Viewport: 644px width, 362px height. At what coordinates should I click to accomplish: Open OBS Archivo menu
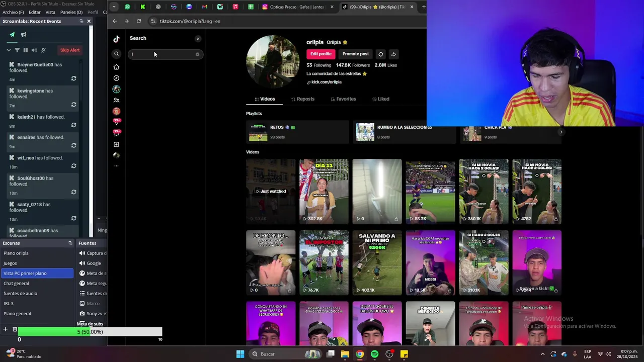(13, 12)
